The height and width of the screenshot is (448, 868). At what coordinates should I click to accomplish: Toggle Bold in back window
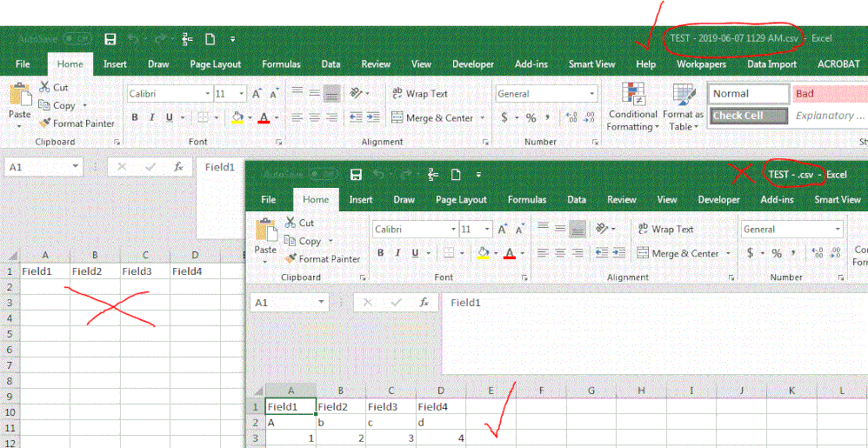click(x=135, y=117)
